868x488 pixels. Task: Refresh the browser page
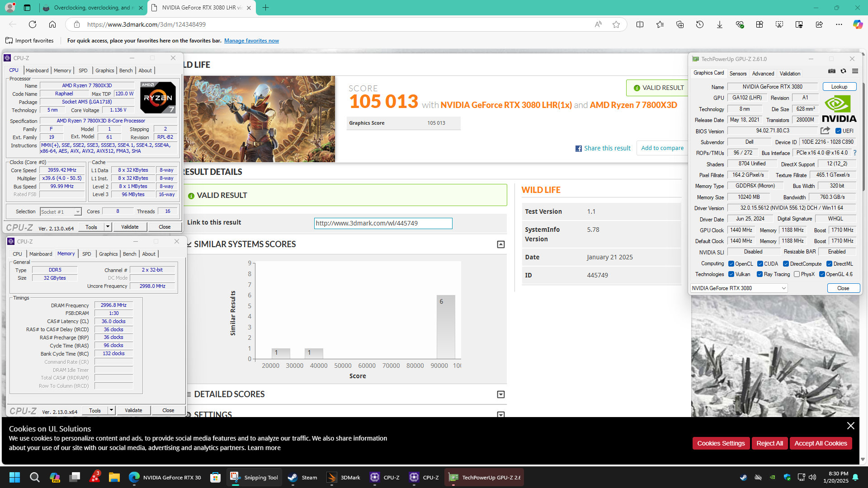[x=33, y=24]
